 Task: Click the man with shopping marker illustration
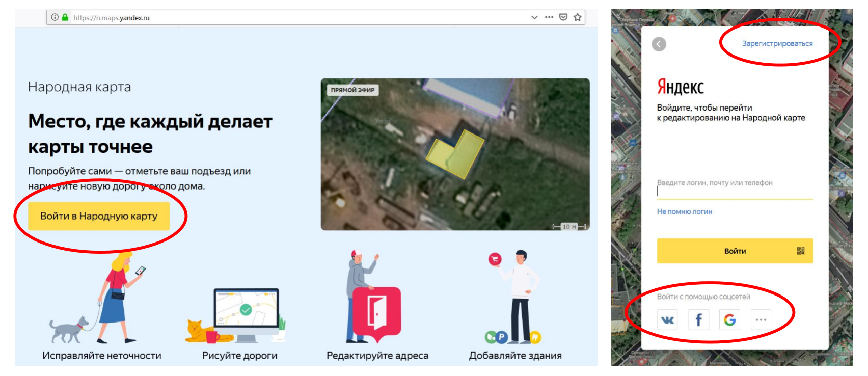coord(514,297)
